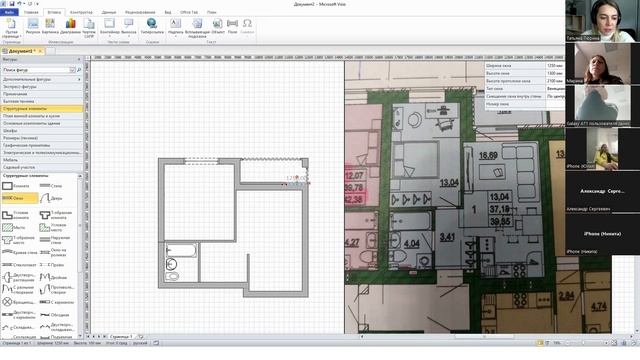Switch to the Office Tab ribbon tab

tap(189, 12)
